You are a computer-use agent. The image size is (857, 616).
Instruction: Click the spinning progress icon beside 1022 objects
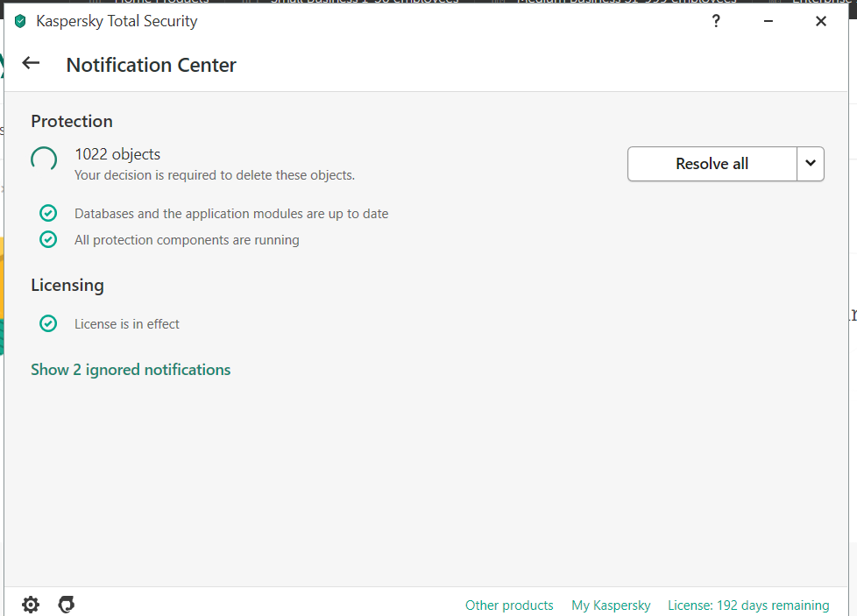pyautogui.click(x=44, y=159)
